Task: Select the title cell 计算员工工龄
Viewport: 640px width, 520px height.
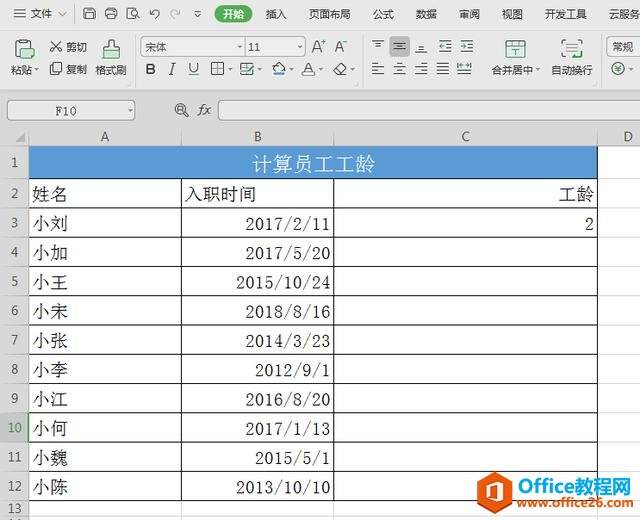Action: point(313,163)
